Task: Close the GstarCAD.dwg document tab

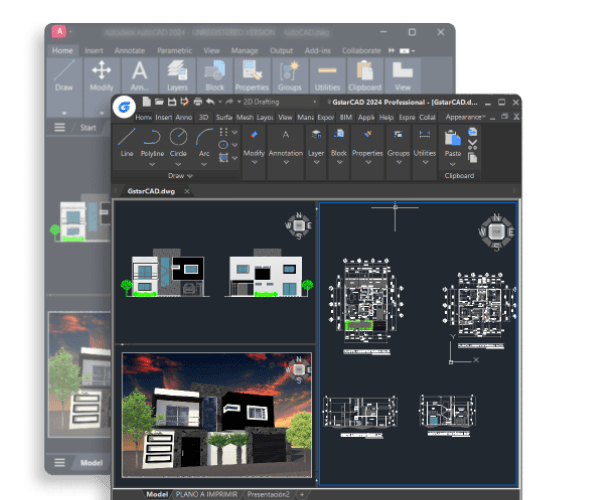Action: pos(187,191)
